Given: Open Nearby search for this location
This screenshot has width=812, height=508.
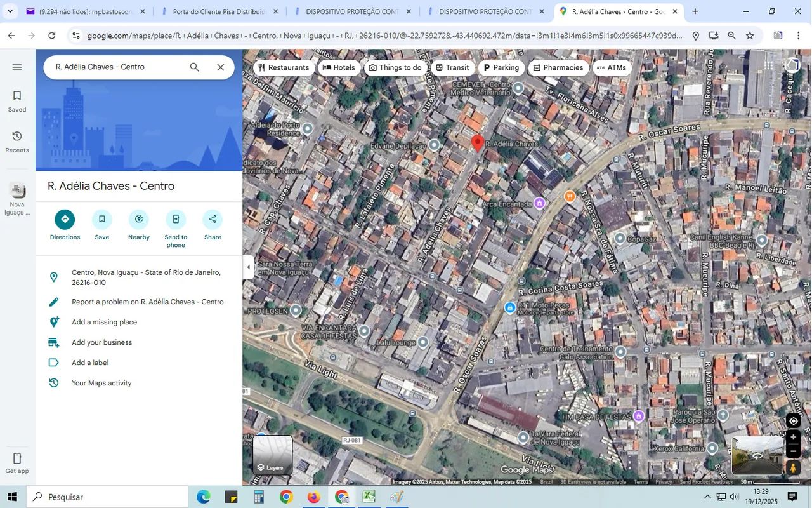Looking at the screenshot, I should pyautogui.click(x=138, y=220).
